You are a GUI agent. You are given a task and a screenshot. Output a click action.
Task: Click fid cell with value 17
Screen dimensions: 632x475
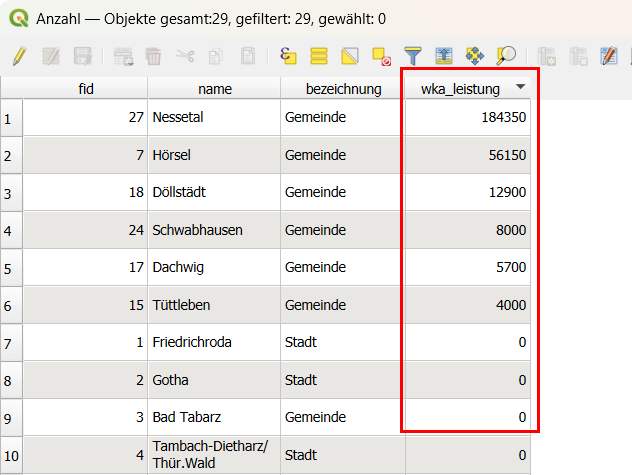coord(85,267)
